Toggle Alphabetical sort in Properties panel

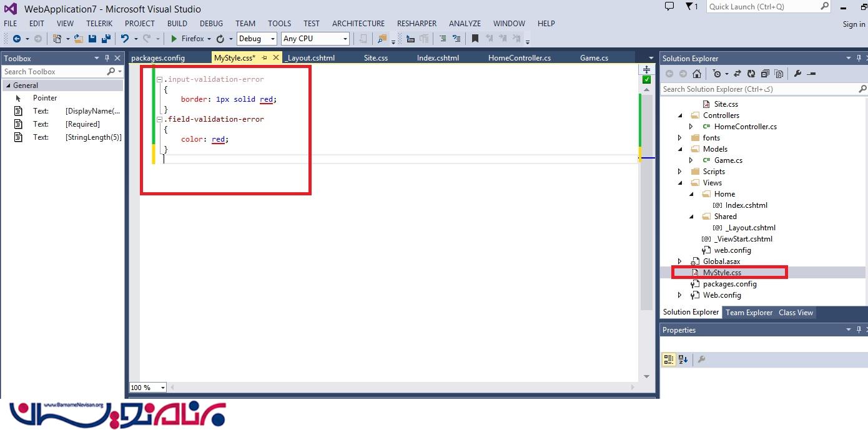pyautogui.click(x=683, y=359)
